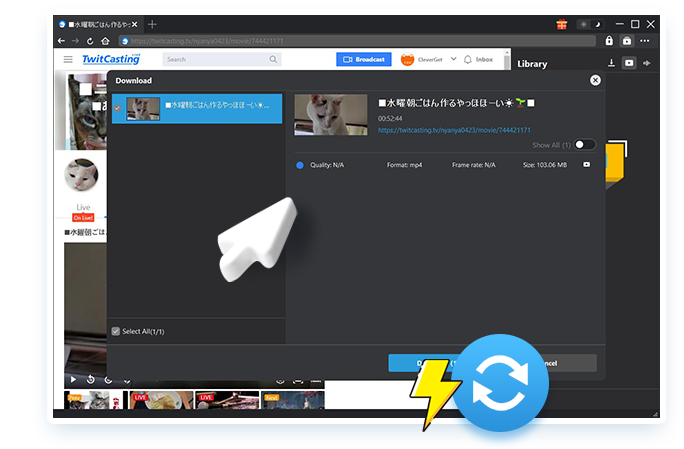Viewport: 684px width, 449px height.
Task: Toggle the Select All(1/1) checkbox
Action: [x=116, y=331]
